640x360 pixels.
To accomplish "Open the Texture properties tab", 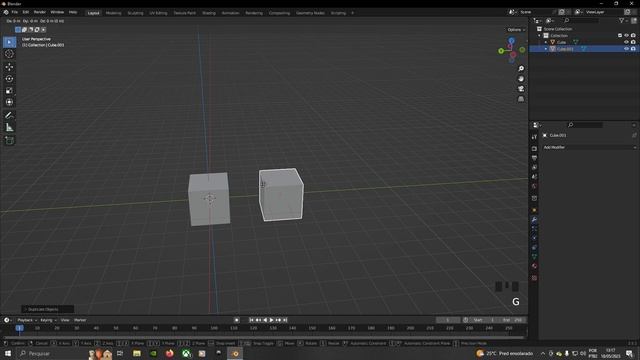I will click(x=534, y=278).
